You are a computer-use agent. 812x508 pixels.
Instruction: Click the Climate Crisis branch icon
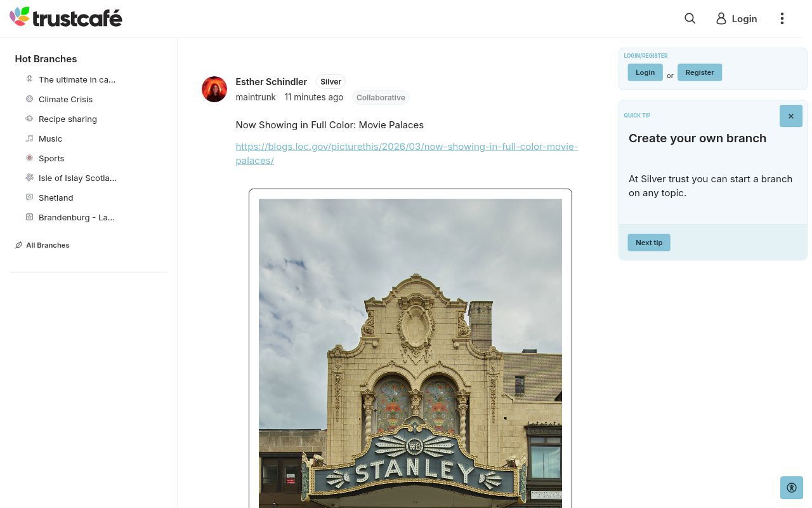pyautogui.click(x=29, y=99)
